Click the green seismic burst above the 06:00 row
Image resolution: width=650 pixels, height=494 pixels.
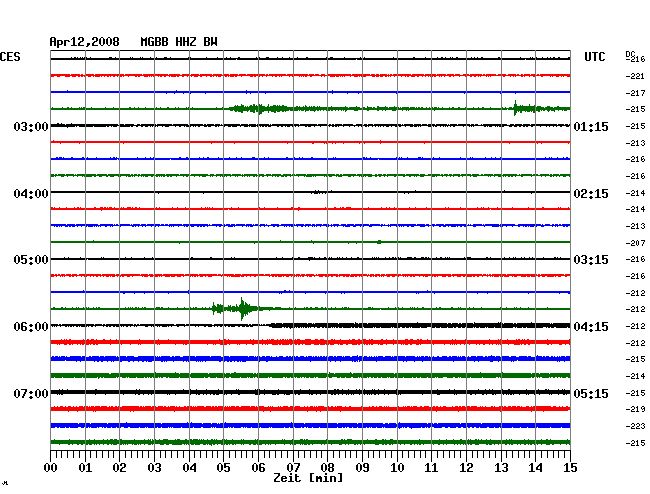(x=240, y=309)
